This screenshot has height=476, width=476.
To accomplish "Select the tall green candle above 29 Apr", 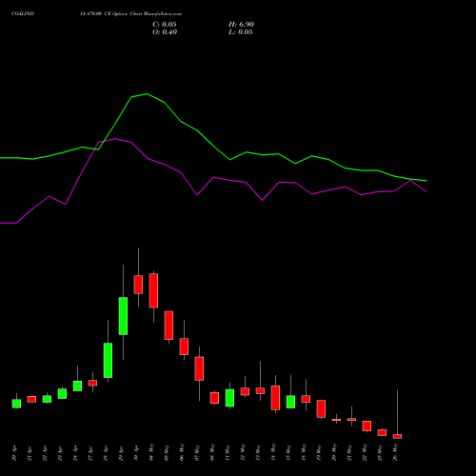I will pos(123,316).
